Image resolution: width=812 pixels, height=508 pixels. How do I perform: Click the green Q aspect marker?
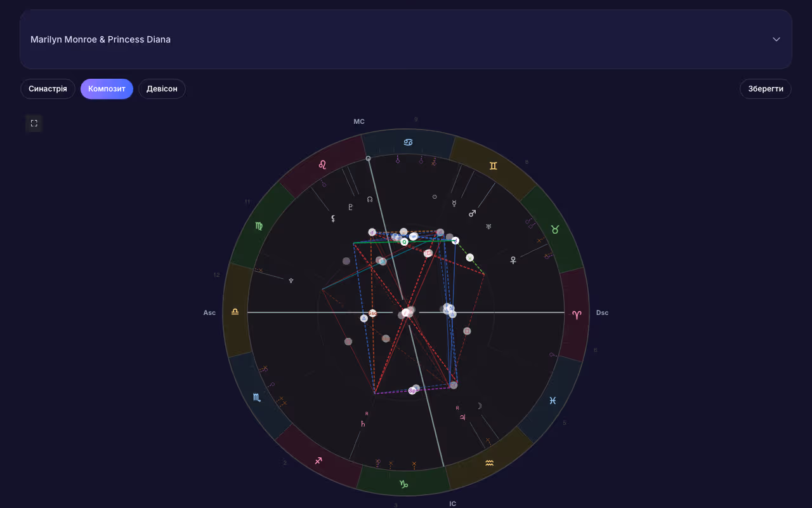click(404, 242)
